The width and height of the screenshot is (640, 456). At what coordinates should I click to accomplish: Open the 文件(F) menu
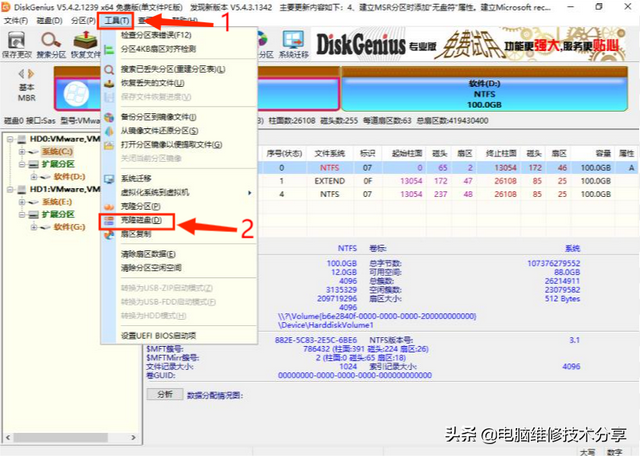tap(16, 20)
